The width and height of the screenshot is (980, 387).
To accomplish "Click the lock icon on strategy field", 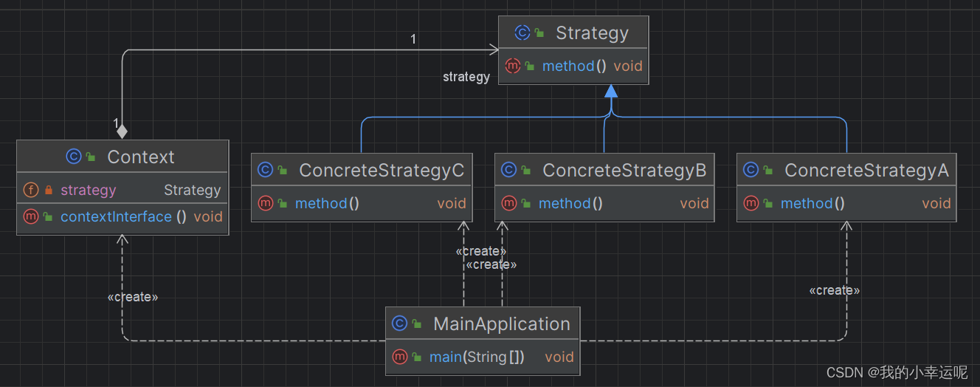I will coord(48,191).
